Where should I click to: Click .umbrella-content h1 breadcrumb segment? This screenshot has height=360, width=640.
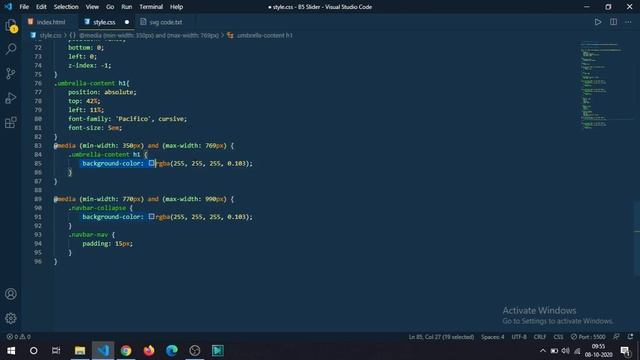pyautogui.click(x=264, y=36)
